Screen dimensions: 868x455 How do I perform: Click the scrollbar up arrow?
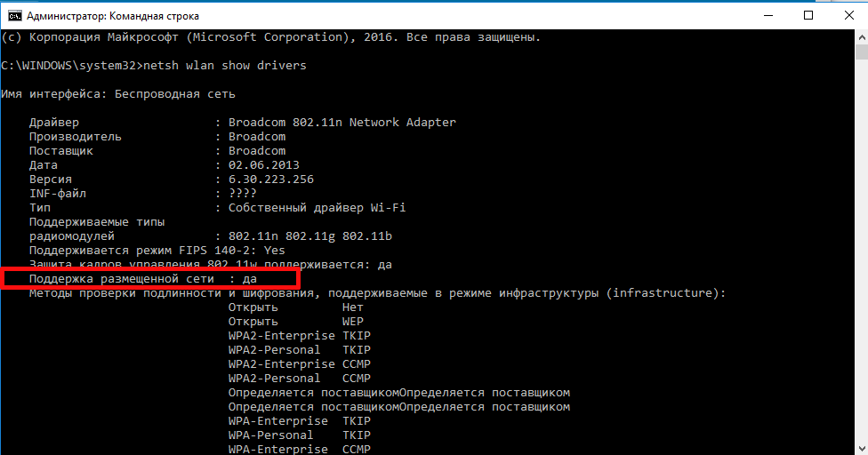tap(860, 37)
